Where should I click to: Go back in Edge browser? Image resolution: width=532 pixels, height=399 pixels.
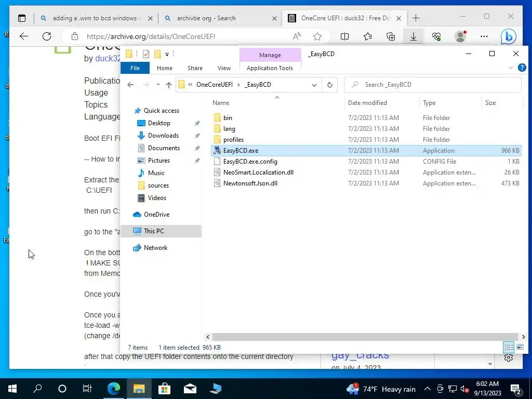click(x=24, y=36)
